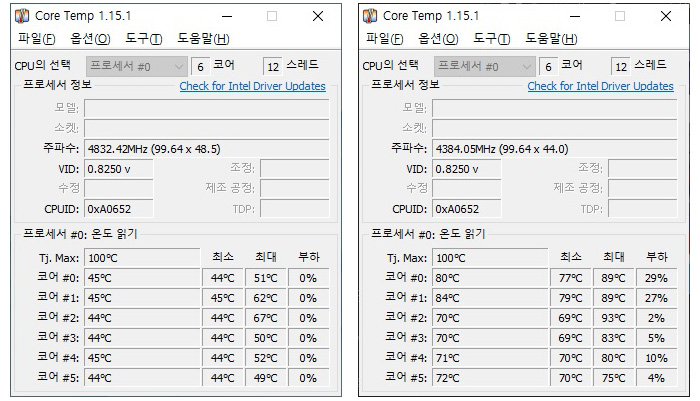Open the 옵션 menu in the left window

coord(90,39)
